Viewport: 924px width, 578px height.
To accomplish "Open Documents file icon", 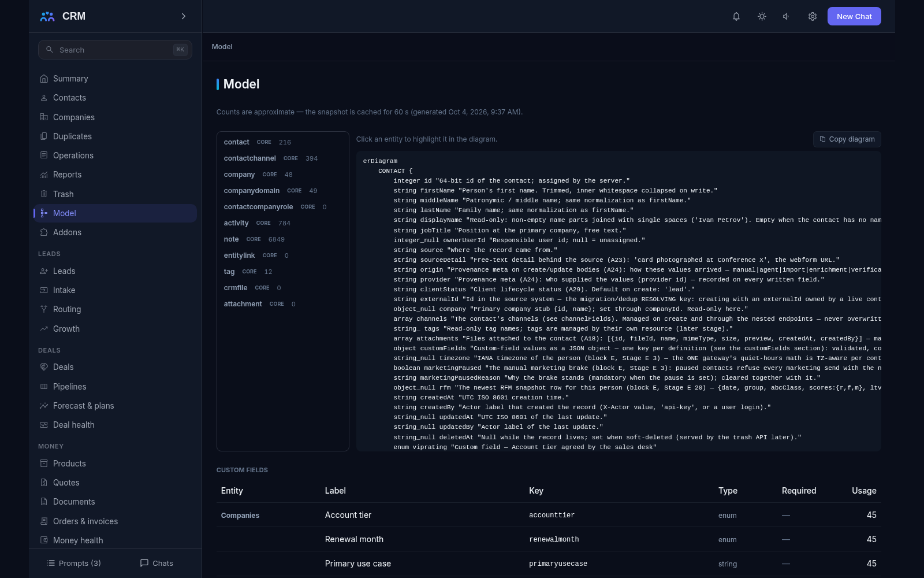I will [44, 502].
